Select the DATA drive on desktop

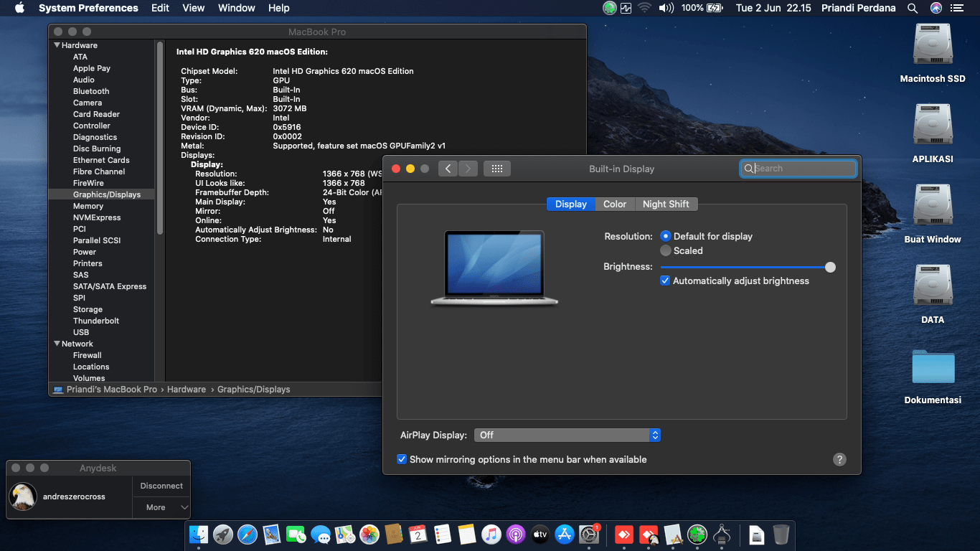pos(933,286)
